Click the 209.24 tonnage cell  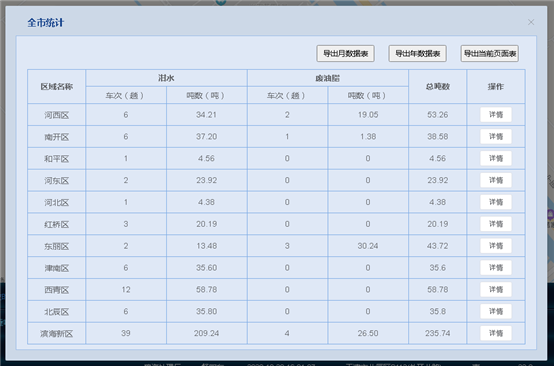coord(207,333)
